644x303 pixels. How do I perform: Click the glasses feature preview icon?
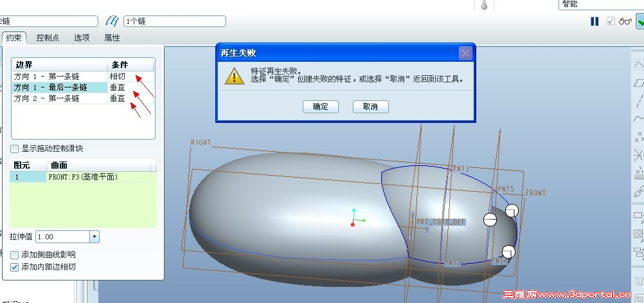(x=625, y=21)
